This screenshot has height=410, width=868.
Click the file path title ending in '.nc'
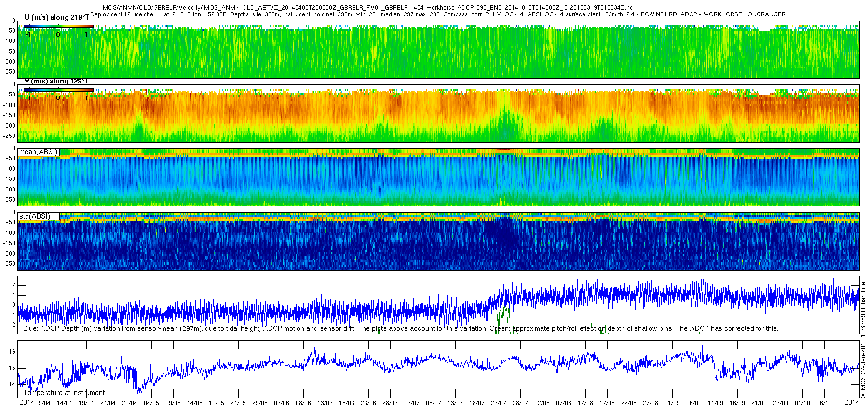tap(367, 8)
